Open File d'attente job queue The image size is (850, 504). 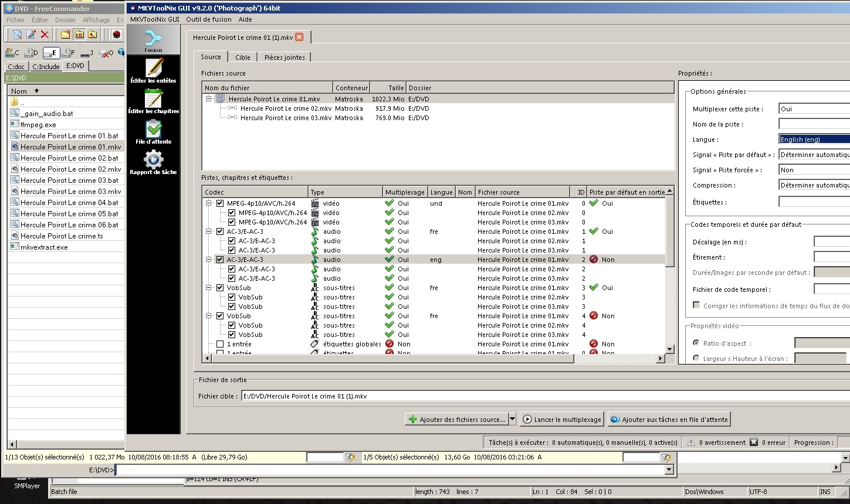[153, 131]
